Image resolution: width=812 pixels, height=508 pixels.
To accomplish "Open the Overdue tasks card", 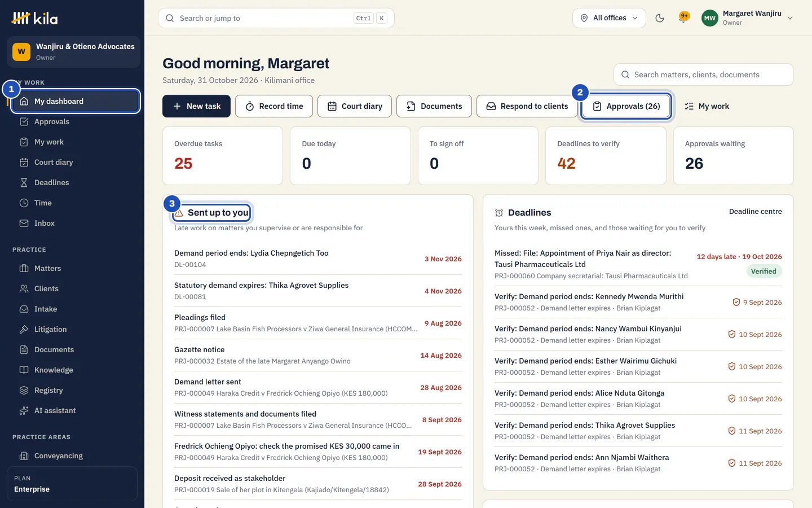I will pyautogui.click(x=223, y=156).
